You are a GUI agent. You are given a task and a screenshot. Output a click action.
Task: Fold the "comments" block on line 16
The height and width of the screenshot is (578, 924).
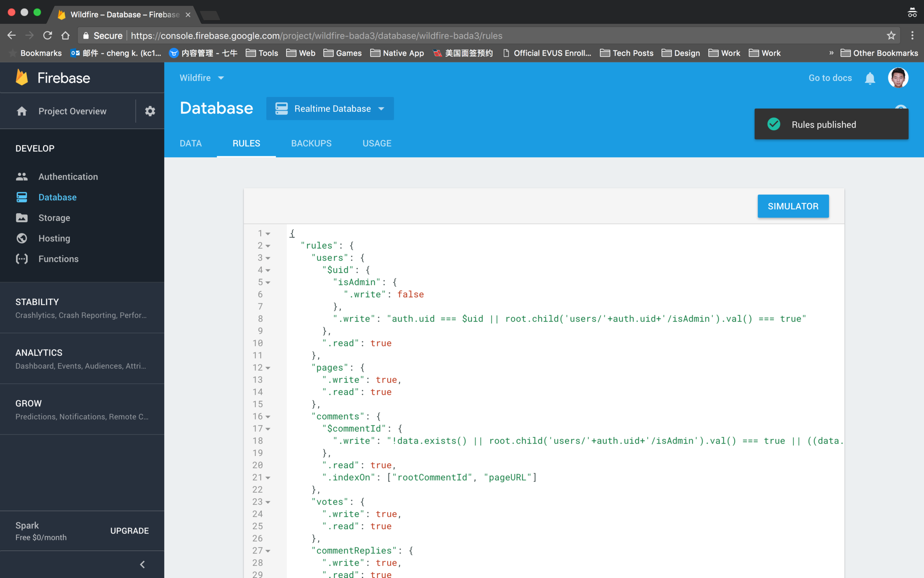point(268,417)
